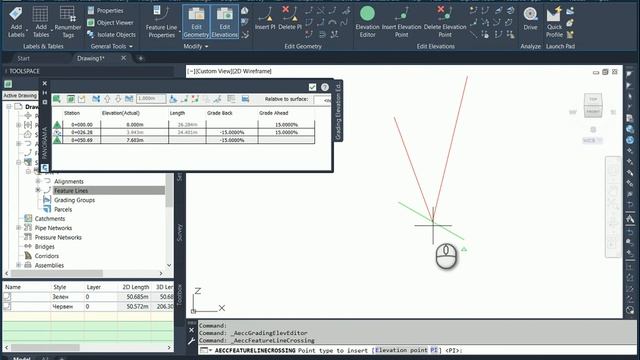The image size is (640, 360).
Task: Add a new drawing tab
Action: click(140, 58)
